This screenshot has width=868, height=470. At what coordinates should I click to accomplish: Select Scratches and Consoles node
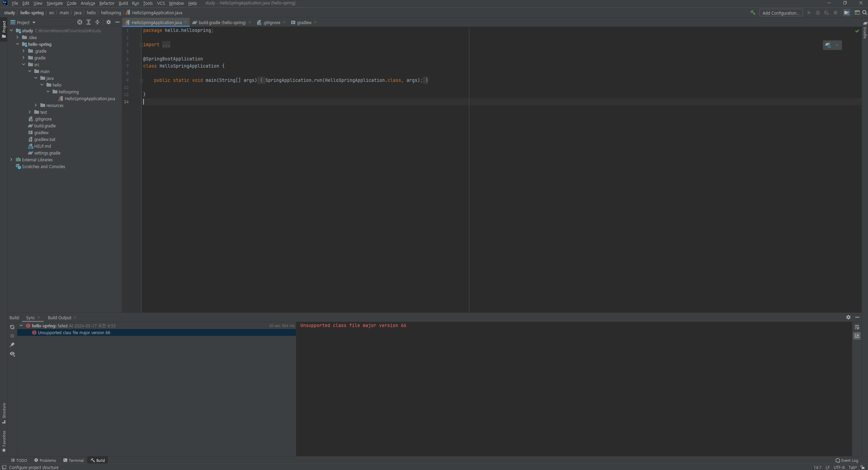pyautogui.click(x=43, y=166)
